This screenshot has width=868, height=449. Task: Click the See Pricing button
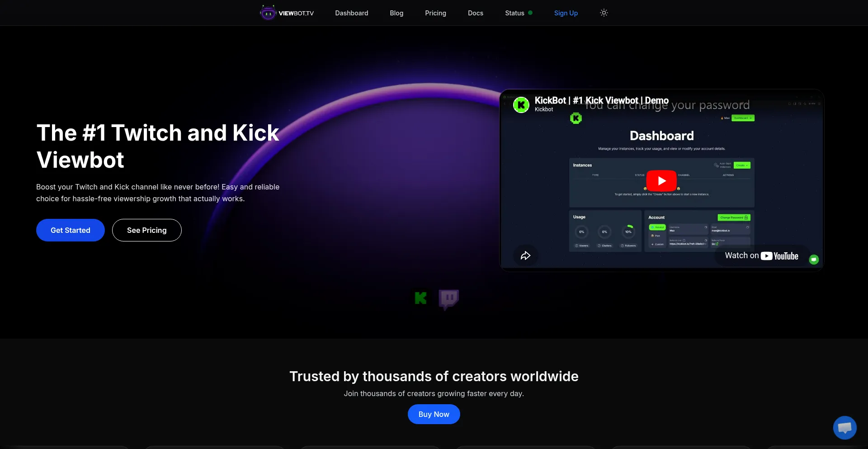tap(147, 230)
